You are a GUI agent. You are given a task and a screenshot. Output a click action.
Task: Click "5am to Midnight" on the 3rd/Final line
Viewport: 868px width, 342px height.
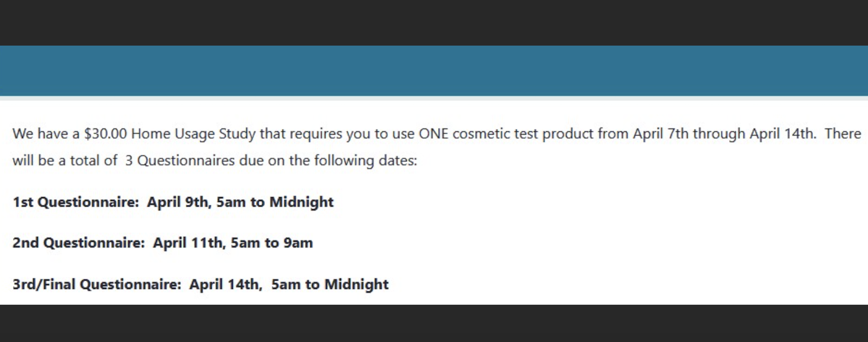point(330,284)
